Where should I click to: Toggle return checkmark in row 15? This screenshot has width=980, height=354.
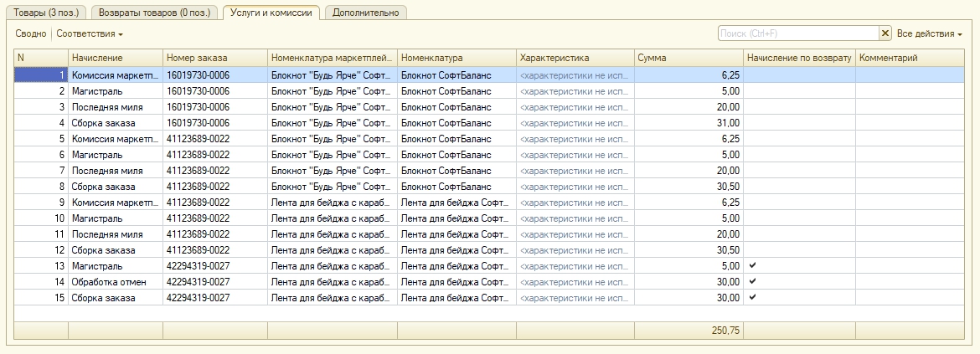pos(752,297)
